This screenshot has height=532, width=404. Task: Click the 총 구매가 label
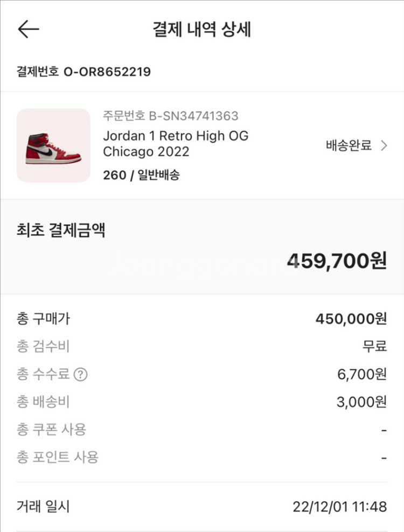click(44, 319)
